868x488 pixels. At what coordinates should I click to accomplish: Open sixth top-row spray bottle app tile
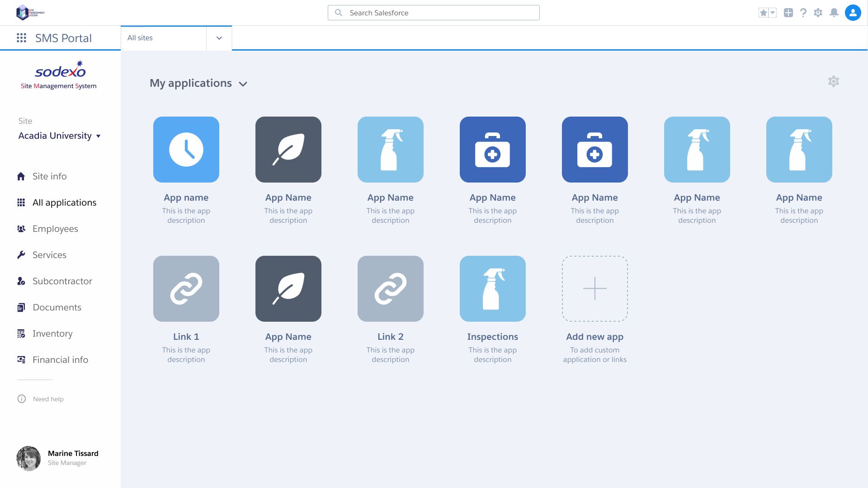(697, 150)
